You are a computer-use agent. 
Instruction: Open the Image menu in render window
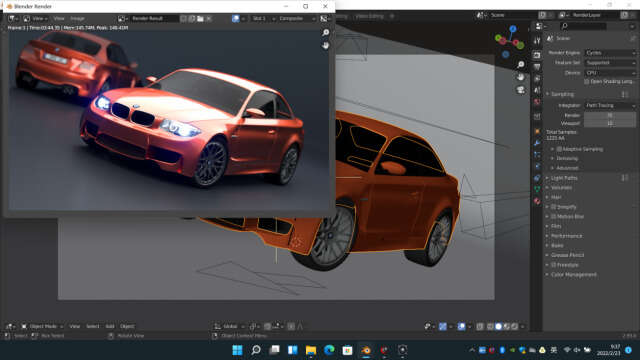pos(77,18)
